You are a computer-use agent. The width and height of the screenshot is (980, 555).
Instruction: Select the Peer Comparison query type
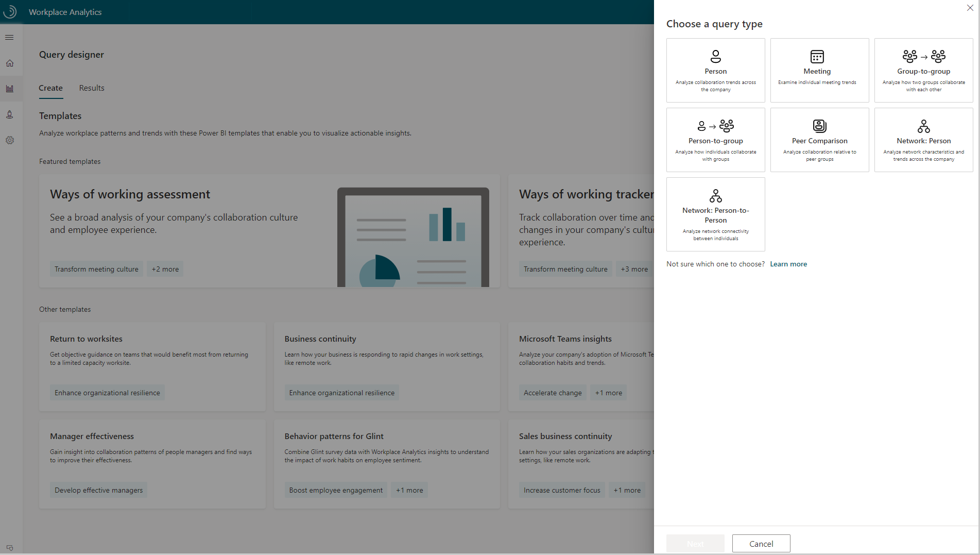(x=819, y=139)
